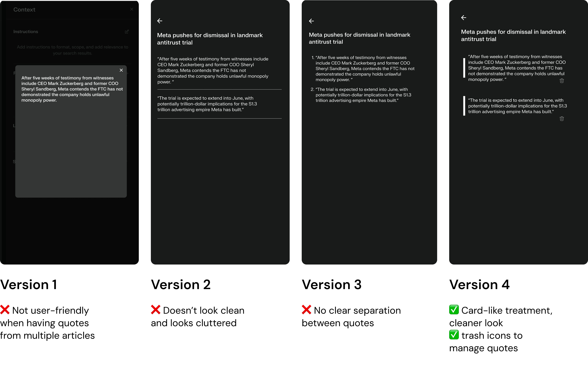Click the quote text inside Version 1 popup
This screenshot has width=588, height=371.
72,89
